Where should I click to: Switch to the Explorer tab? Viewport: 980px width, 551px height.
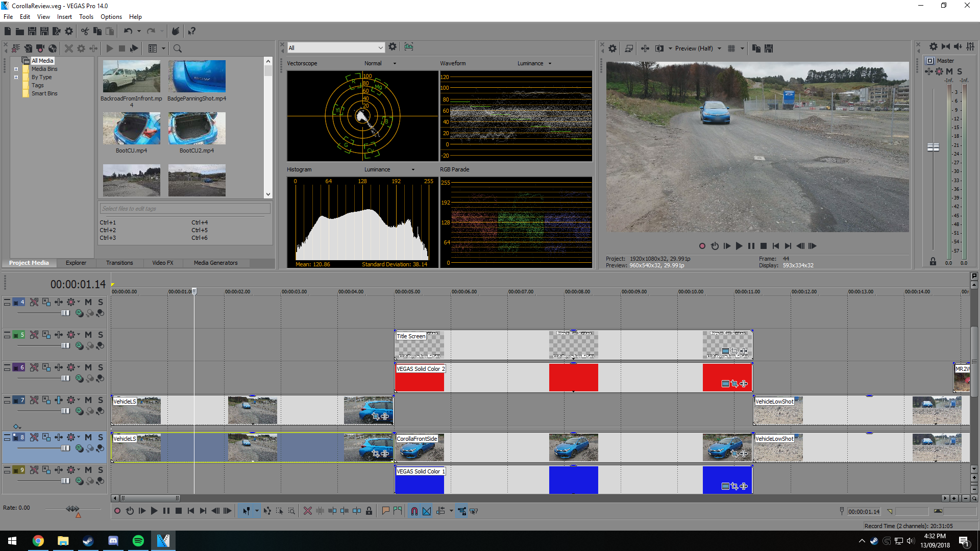click(76, 263)
